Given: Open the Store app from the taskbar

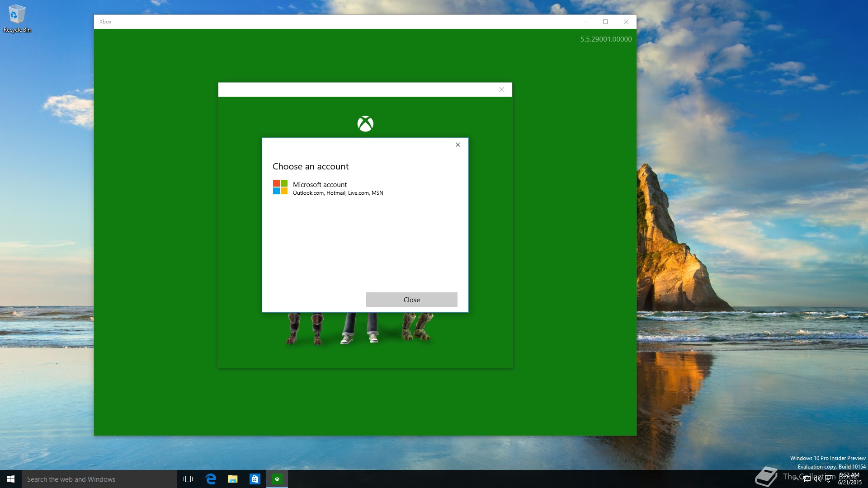Looking at the screenshot, I should click(x=255, y=479).
